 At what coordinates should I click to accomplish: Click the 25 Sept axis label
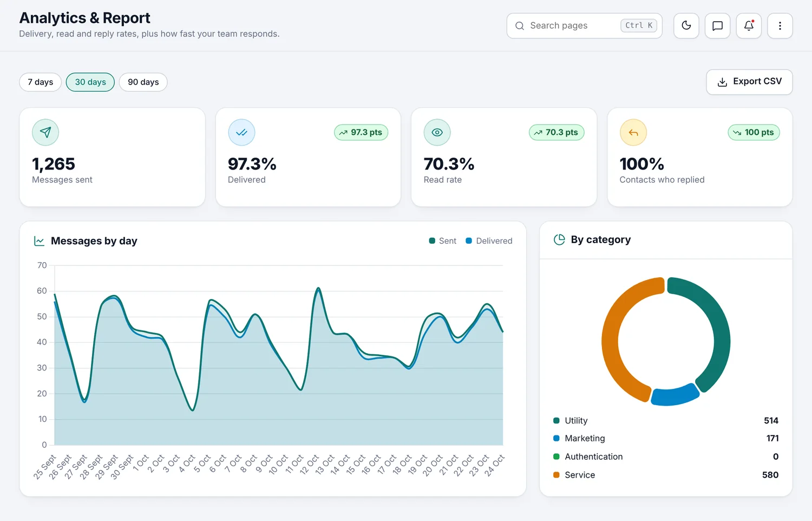(x=45, y=467)
